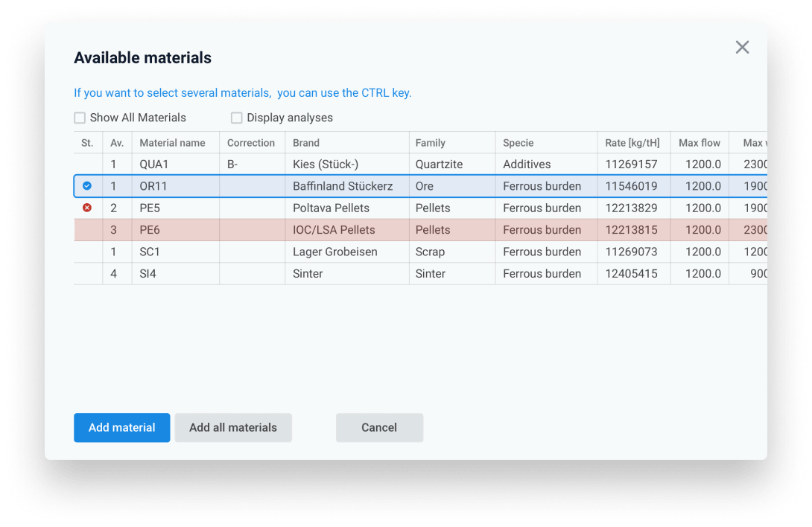Sort table by Rate [kg/tH] header

click(x=632, y=143)
